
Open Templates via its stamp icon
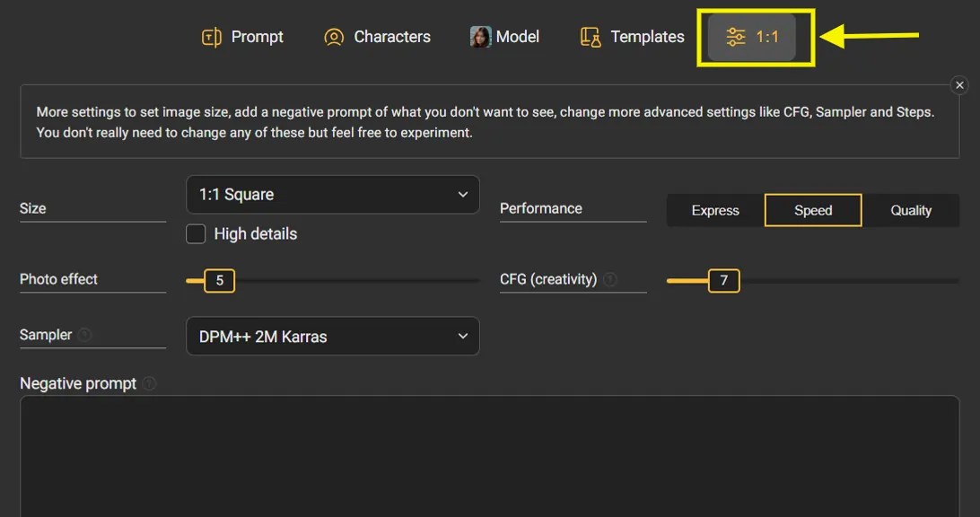(x=590, y=37)
